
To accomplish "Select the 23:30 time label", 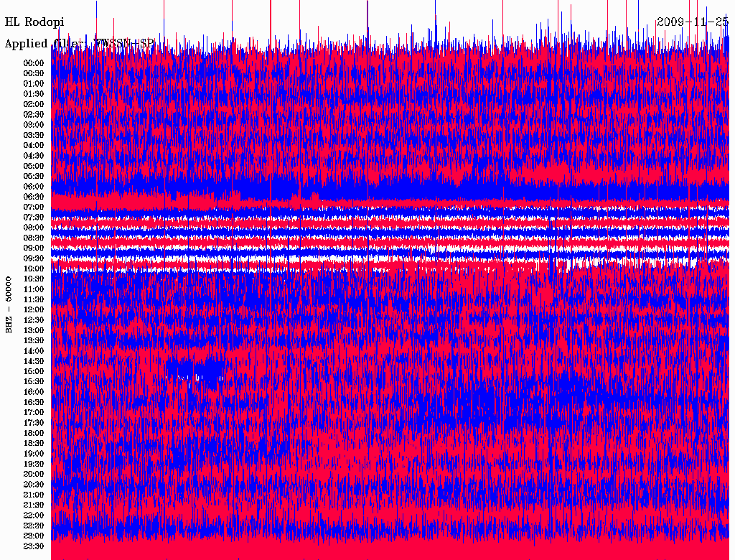I will [x=34, y=546].
